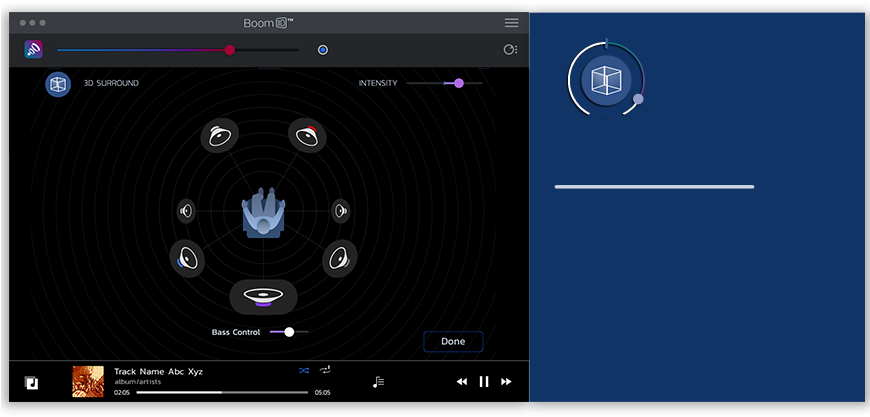This screenshot has height=417, width=870.
Task: Open the settings icon at top right
Action: pos(510,50)
